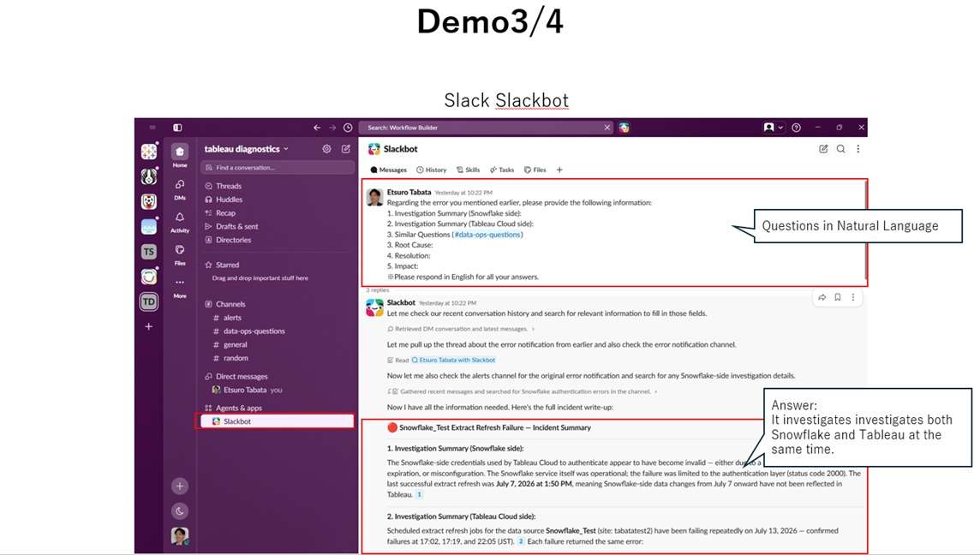Add a new tab with plus
Image resolution: width=980 pixels, height=555 pixels.
point(559,170)
